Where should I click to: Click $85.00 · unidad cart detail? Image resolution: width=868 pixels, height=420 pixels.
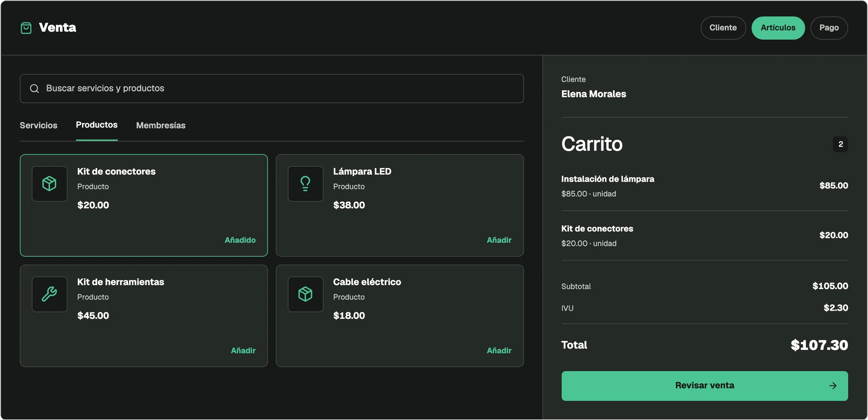pyautogui.click(x=588, y=194)
